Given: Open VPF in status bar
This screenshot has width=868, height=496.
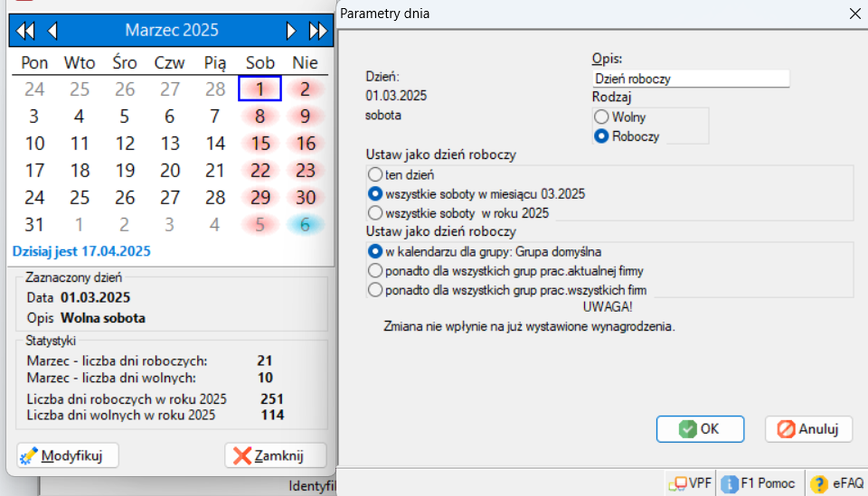Looking at the screenshot, I should tap(690, 483).
